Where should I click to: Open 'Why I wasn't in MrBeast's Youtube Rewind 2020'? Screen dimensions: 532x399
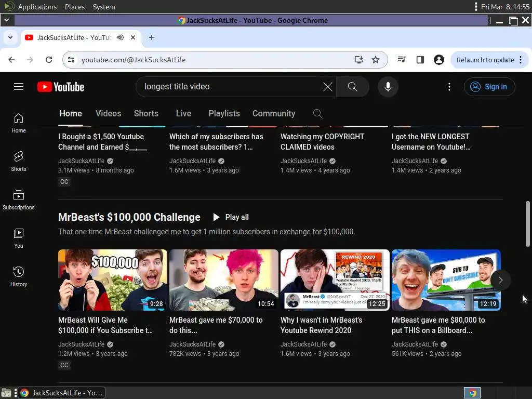(x=321, y=325)
